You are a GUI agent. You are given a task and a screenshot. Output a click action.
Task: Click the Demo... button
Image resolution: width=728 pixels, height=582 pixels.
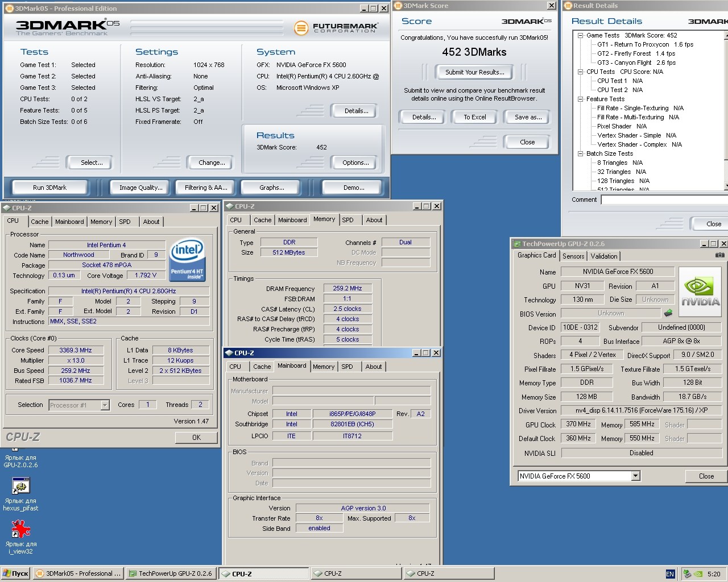coord(354,188)
